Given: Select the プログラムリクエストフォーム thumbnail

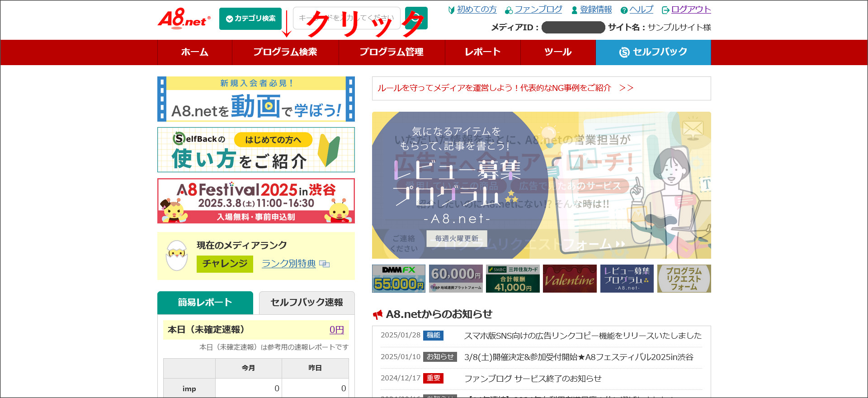Looking at the screenshot, I should [684, 279].
